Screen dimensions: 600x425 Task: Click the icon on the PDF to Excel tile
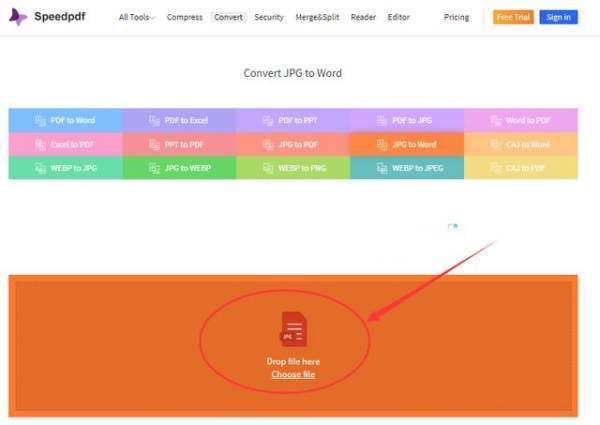click(154, 120)
